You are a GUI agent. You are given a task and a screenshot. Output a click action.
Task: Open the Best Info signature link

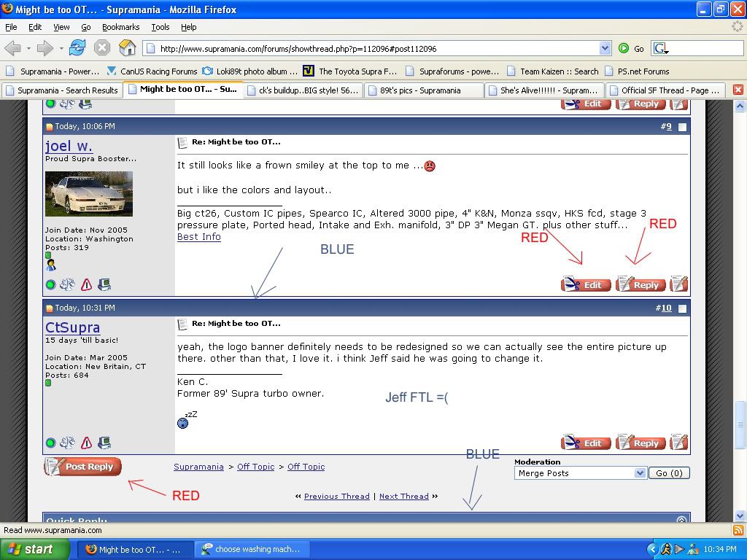pos(199,237)
